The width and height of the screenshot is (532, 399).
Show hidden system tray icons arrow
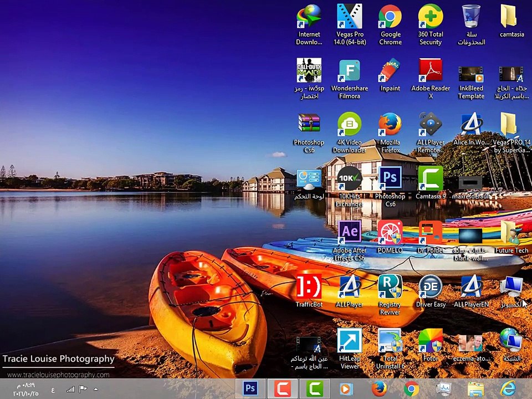click(96, 389)
